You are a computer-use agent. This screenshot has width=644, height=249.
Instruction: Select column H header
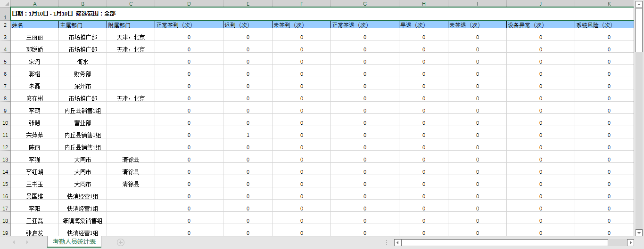click(423, 3)
